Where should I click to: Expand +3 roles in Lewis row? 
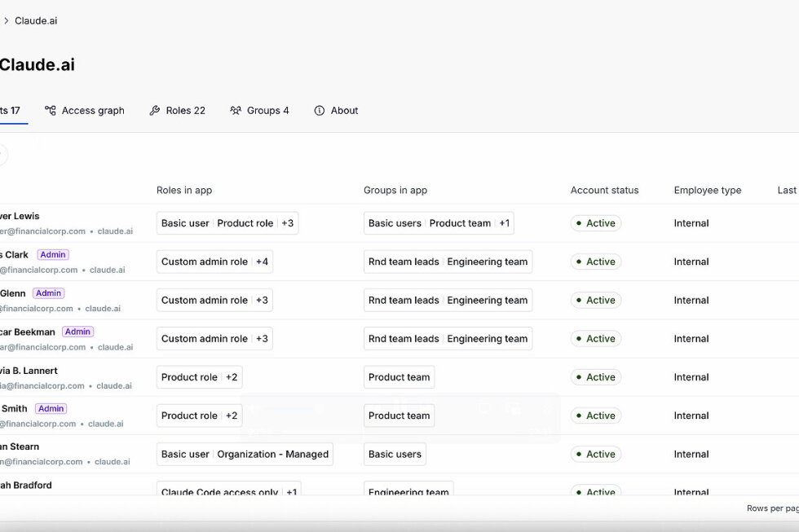[x=287, y=223]
